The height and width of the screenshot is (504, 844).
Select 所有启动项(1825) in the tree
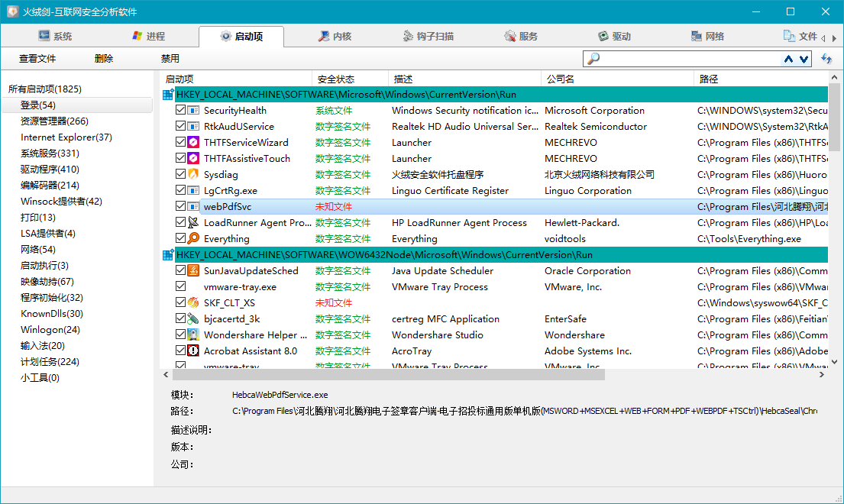pos(44,89)
